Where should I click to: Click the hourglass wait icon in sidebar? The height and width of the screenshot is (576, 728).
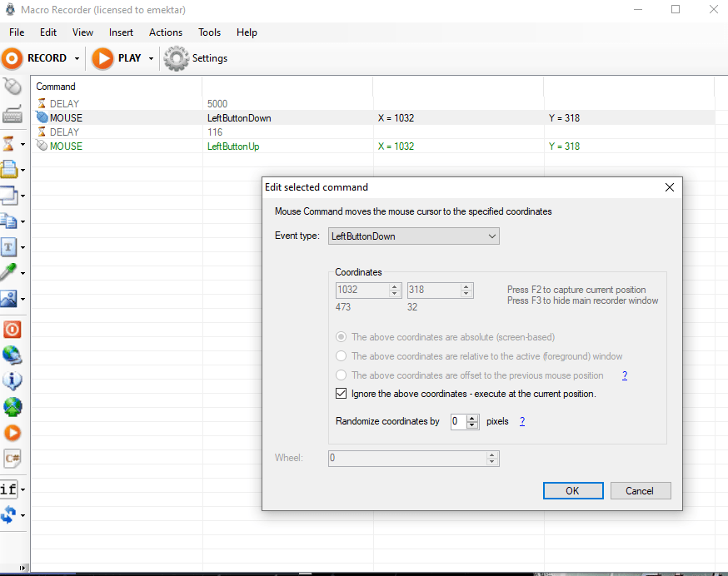[8, 144]
